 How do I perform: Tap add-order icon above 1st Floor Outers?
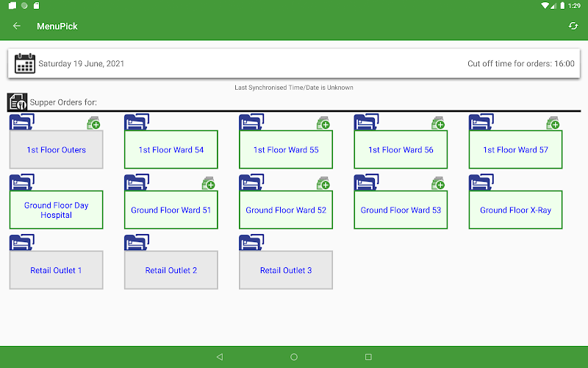click(x=94, y=123)
